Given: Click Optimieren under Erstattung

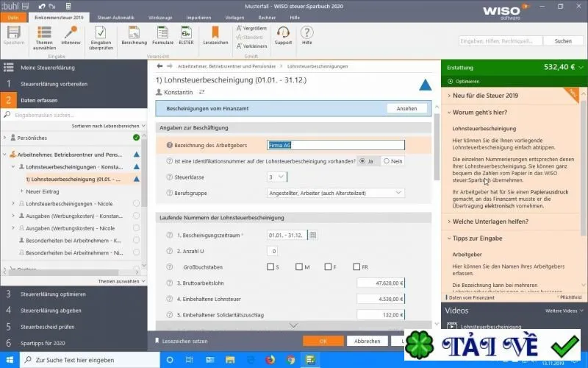Looking at the screenshot, I should click(x=464, y=82).
